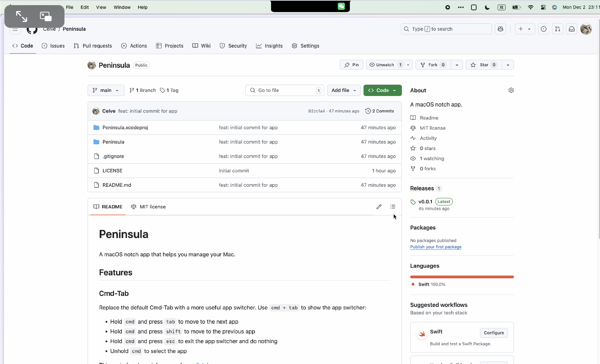Image resolution: width=600 pixels, height=364 pixels.
Task: Click the Go to file search field
Action: tap(285, 90)
